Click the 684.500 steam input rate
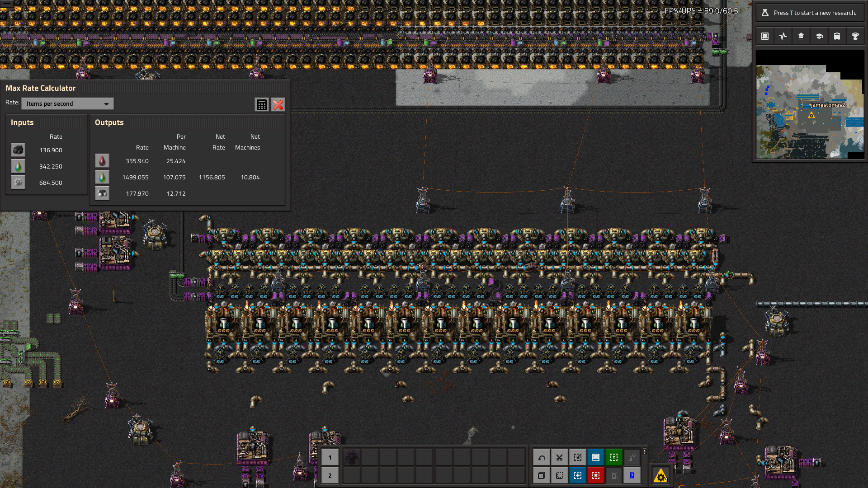The image size is (868, 488). [51, 183]
